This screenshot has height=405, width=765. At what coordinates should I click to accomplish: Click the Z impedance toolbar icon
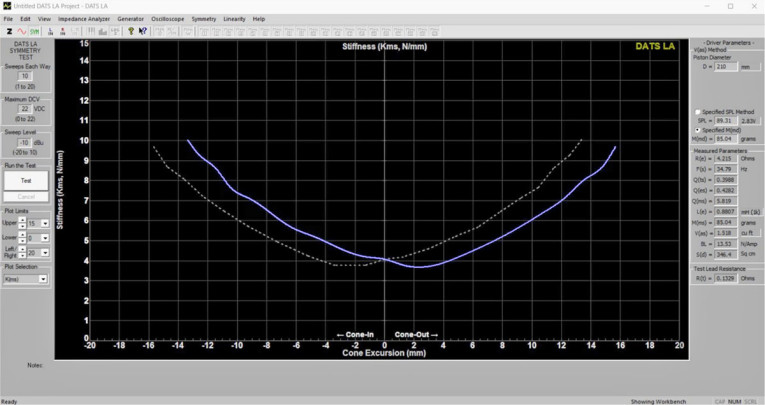8,31
